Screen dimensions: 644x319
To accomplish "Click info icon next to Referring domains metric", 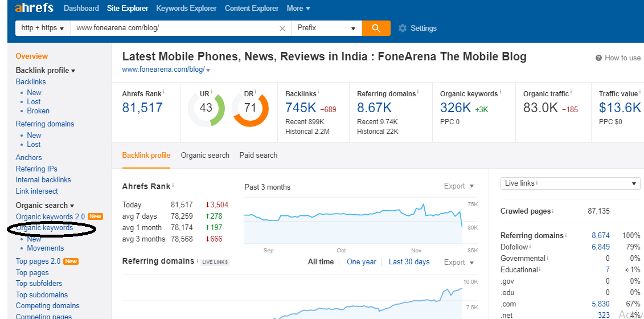I will pyautogui.click(x=418, y=92).
